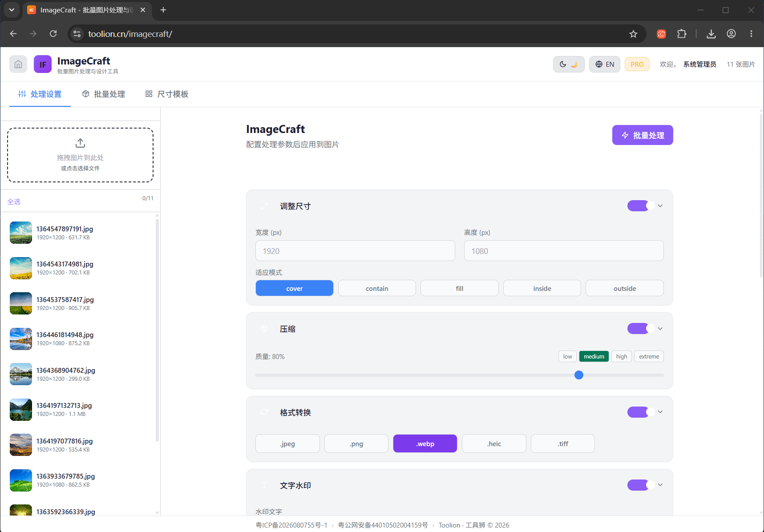Image resolution: width=764 pixels, height=532 pixels.
Task: Select the cover fit mode
Action: coord(295,288)
